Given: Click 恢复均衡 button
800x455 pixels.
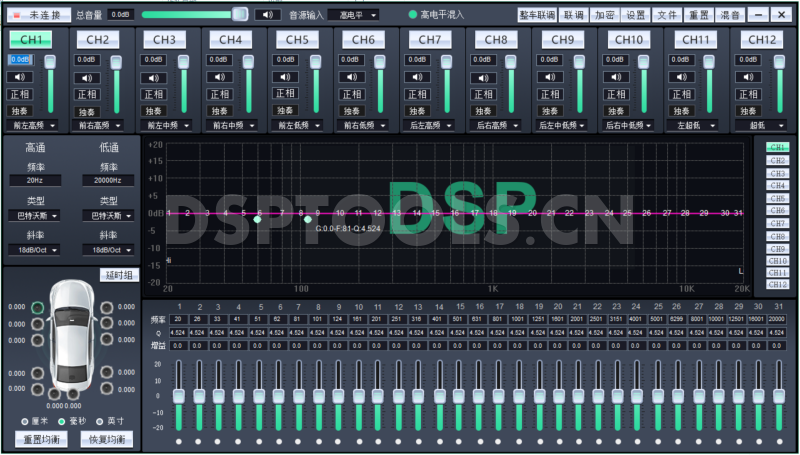Looking at the screenshot, I should click(x=107, y=439).
